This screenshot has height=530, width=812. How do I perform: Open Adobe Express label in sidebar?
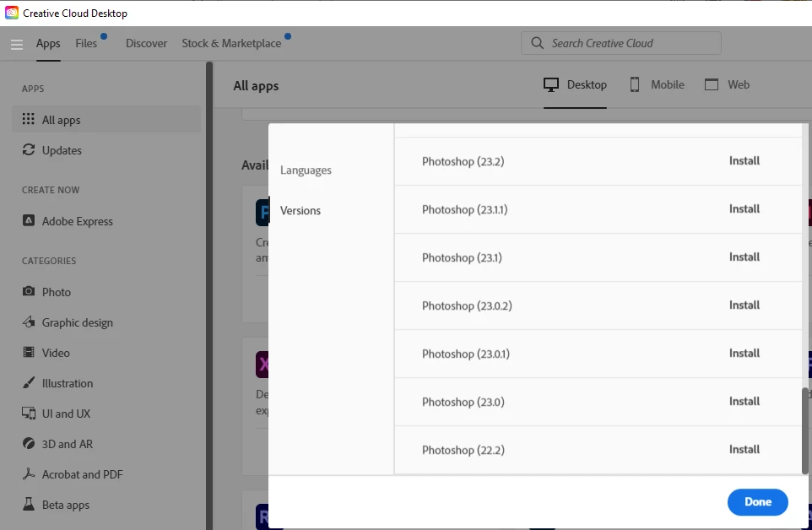pyautogui.click(x=77, y=221)
